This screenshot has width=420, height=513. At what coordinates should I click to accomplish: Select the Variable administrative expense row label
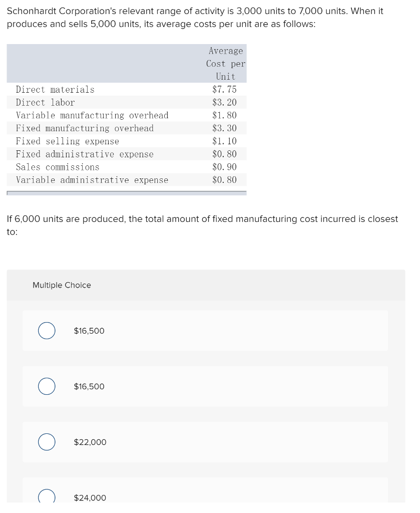pos(92,180)
